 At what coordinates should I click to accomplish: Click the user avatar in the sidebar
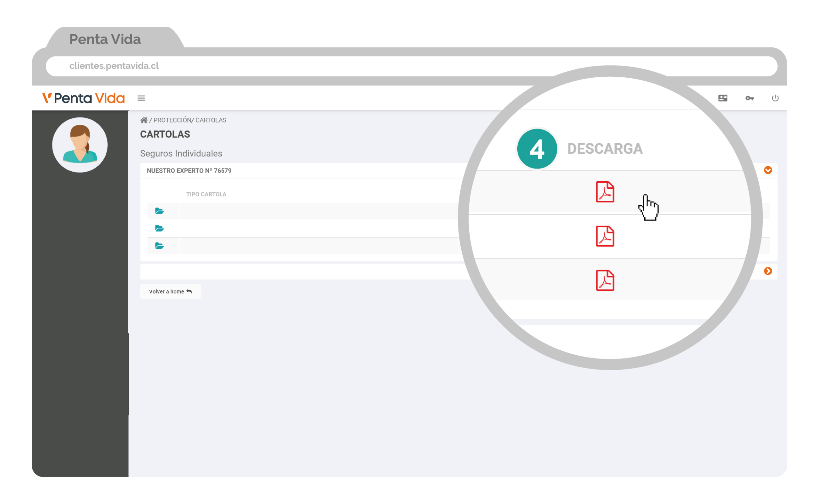pyautogui.click(x=80, y=145)
